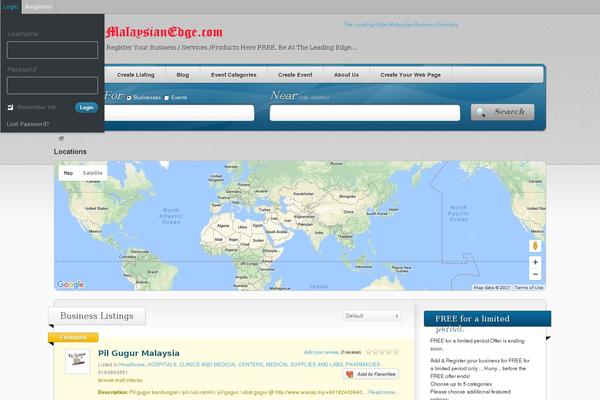Switch map to Map view
This screenshot has width=600, height=400.
(68, 173)
